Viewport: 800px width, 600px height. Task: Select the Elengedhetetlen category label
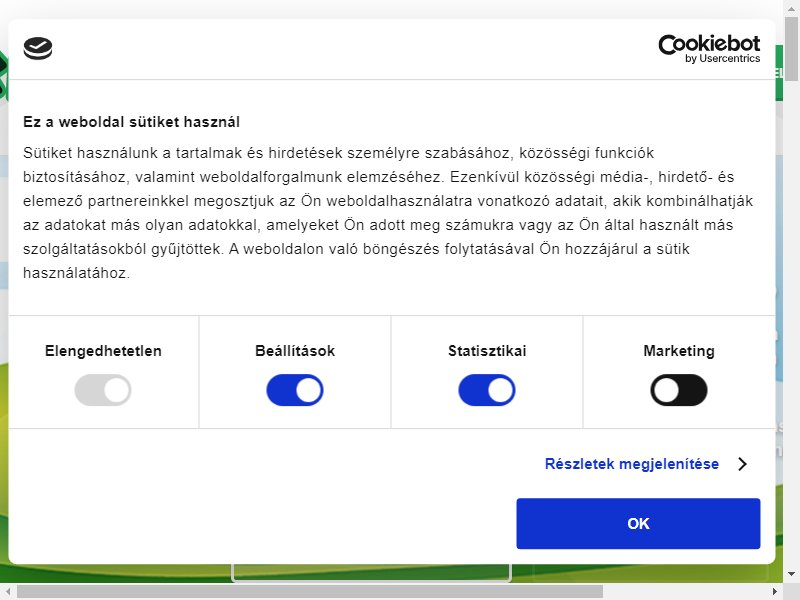(x=103, y=351)
